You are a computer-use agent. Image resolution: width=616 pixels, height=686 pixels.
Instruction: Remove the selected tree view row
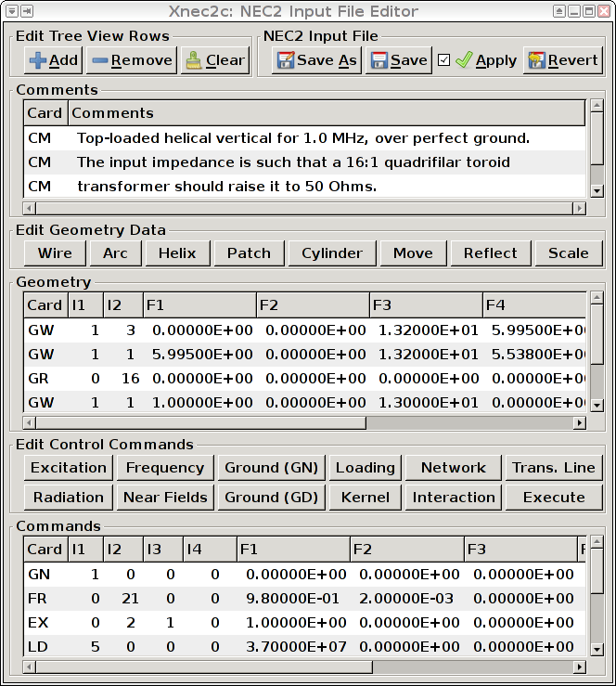click(x=132, y=60)
